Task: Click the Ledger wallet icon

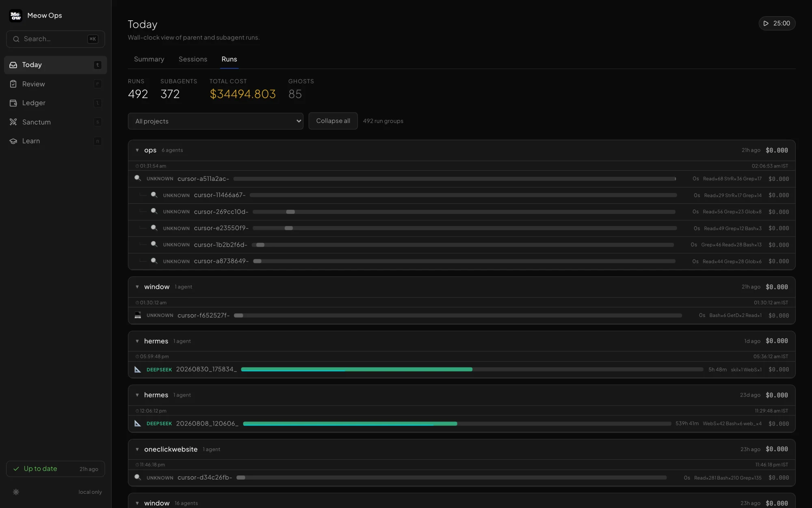Action: click(x=13, y=103)
